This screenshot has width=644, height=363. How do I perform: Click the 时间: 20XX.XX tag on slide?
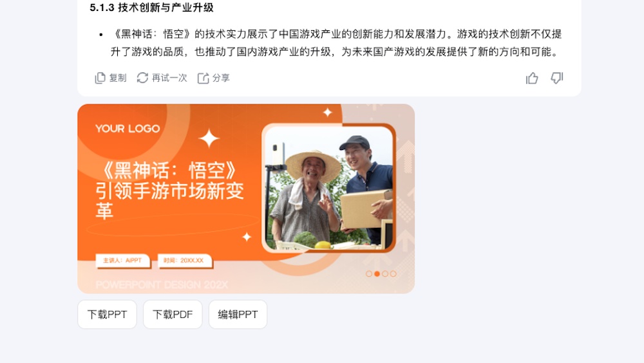coord(184,260)
